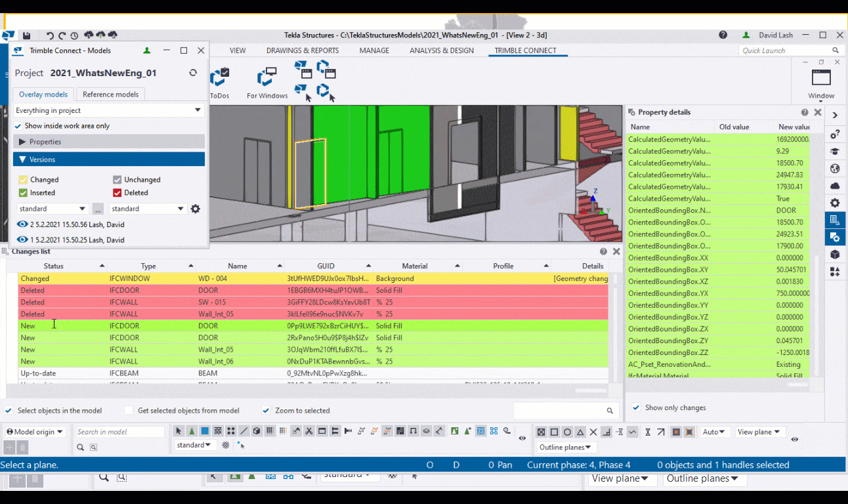This screenshot has height=504, width=848.
Task: Toggle the X intersection snap icon
Action: click(593, 432)
